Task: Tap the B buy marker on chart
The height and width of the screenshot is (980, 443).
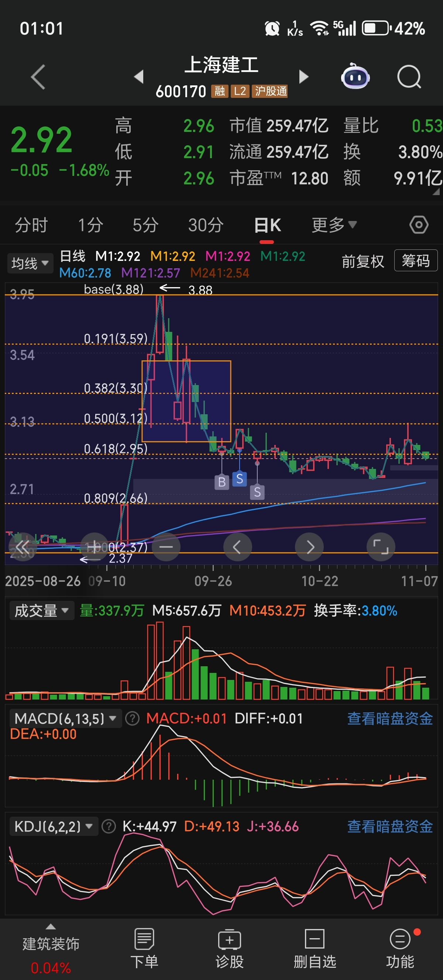Action: pos(222,482)
